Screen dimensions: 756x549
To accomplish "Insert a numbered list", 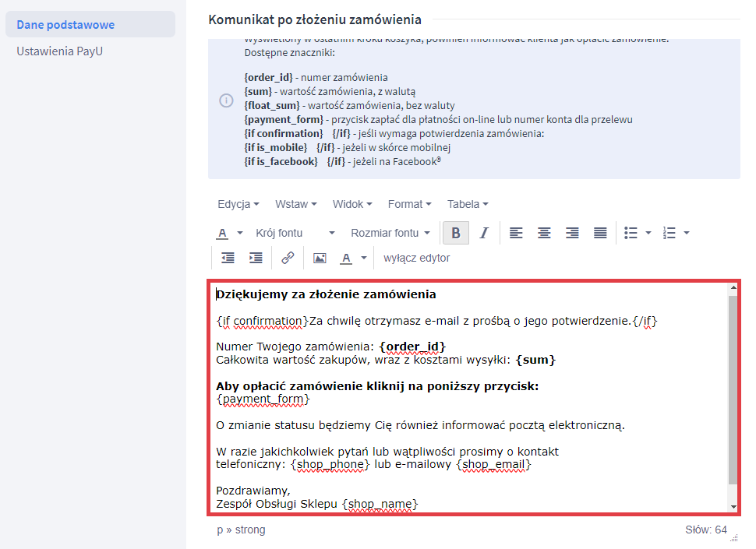I will (669, 233).
